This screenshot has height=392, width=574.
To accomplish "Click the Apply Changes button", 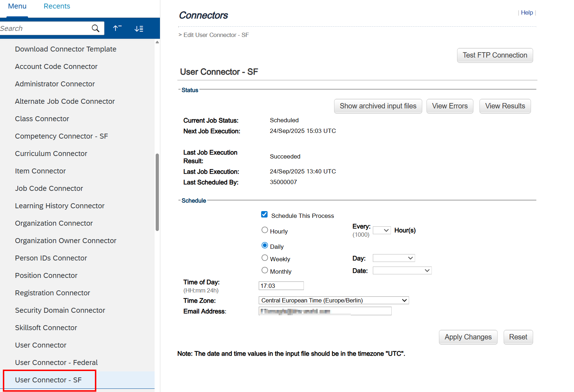I will tap(468, 337).
